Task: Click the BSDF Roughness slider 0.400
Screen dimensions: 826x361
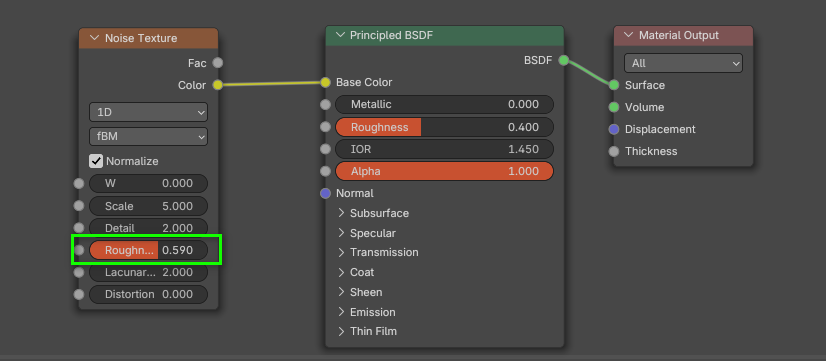Action: coord(445,127)
